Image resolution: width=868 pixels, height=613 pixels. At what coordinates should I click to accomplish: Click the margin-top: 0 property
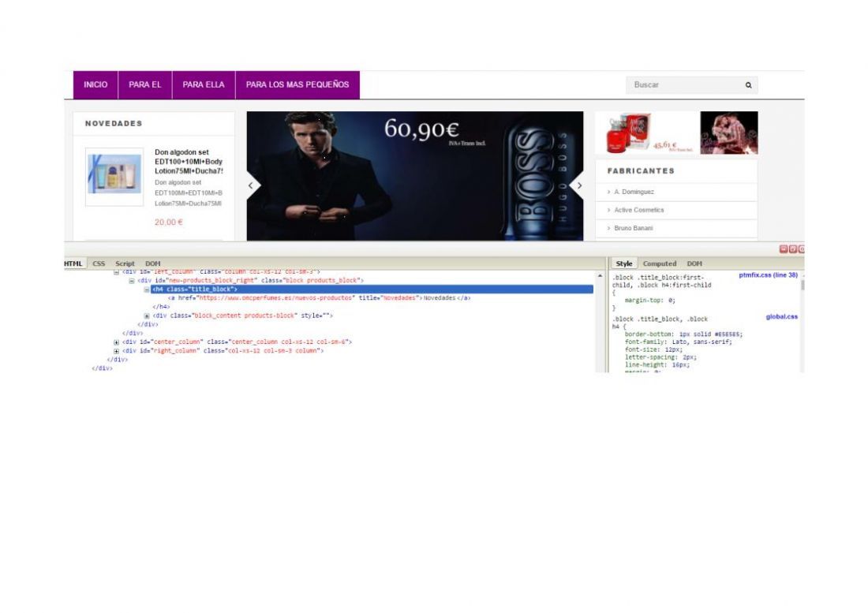click(x=650, y=301)
